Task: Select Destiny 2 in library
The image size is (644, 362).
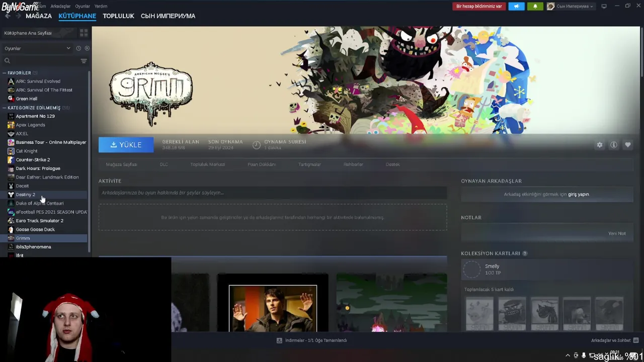Action: [25, 195]
